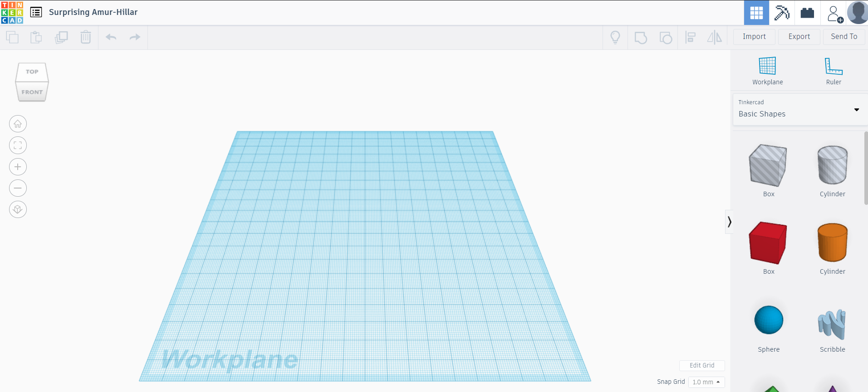The width and height of the screenshot is (868, 392).
Task: Switch to 3D design grid view
Action: pos(756,13)
